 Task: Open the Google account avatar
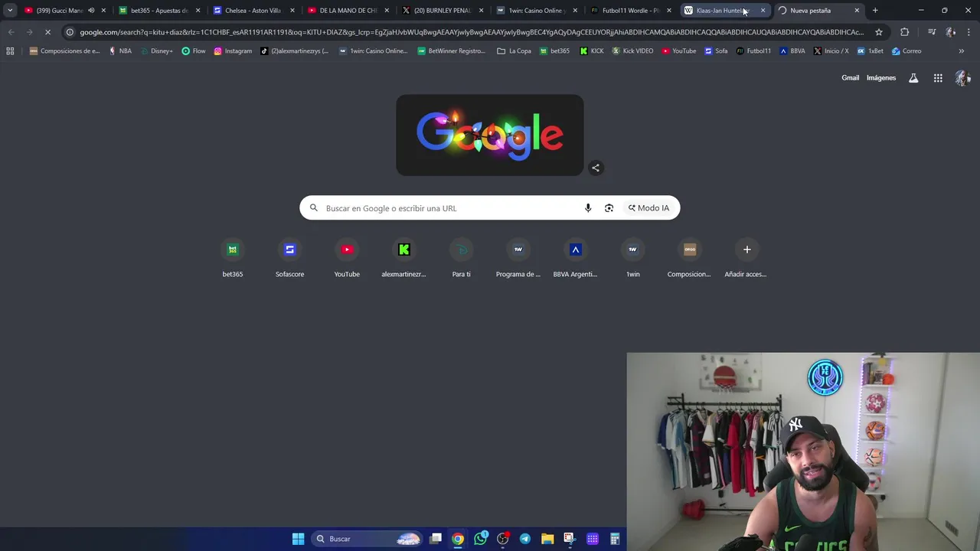click(x=963, y=78)
